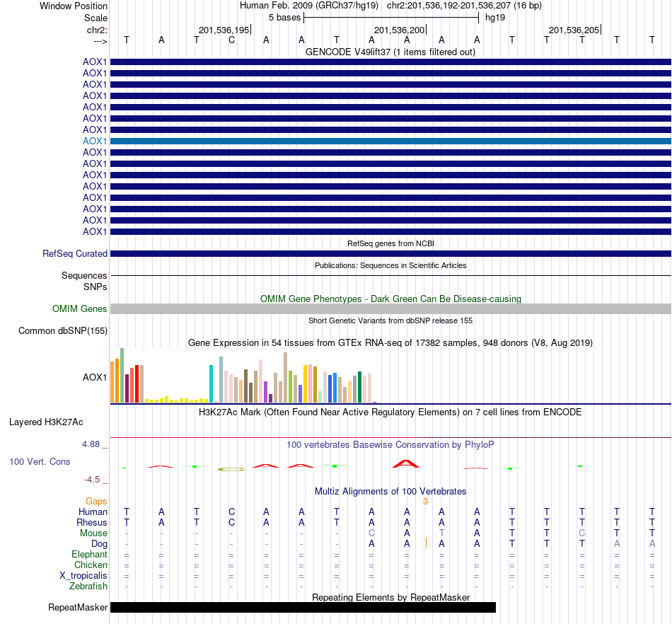Screen dimensions: 672x624
Task: Open the Common dbSNP(155) track label
Action: tap(63, 331)
